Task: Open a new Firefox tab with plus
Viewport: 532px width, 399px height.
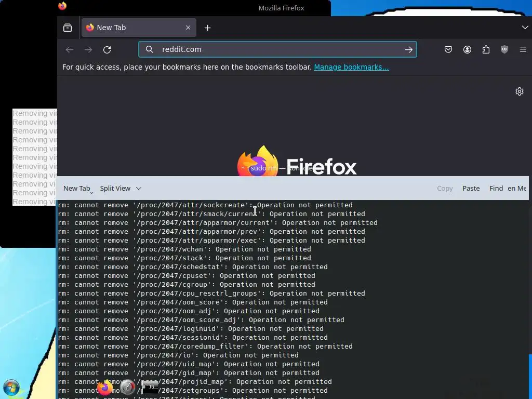Action: (208, 28)
